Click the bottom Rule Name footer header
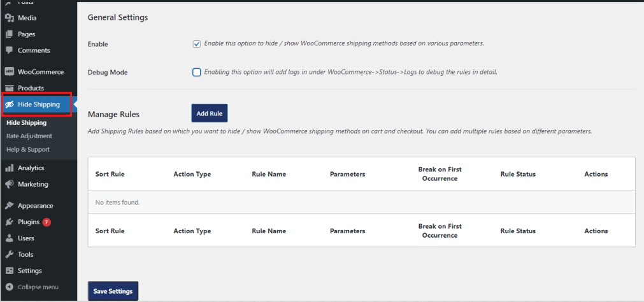The height and width of the screenshot is (302, 644). coord(269,231)
